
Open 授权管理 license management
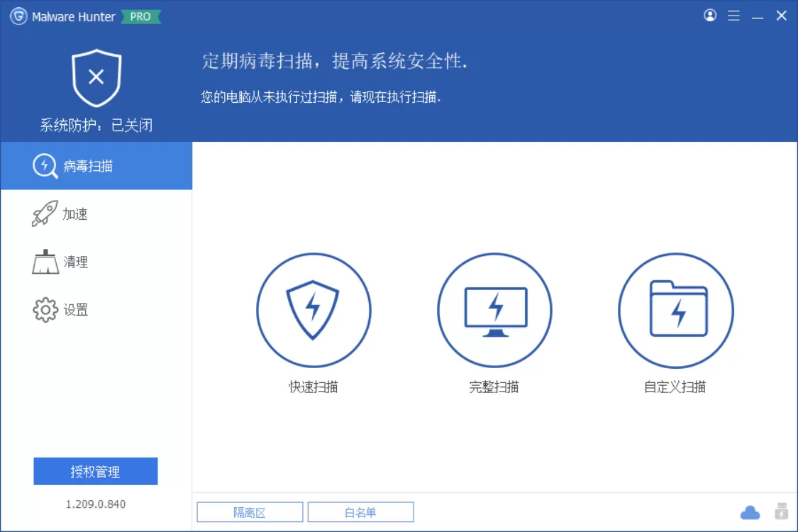pyautogui.click(x=94, y=471)
